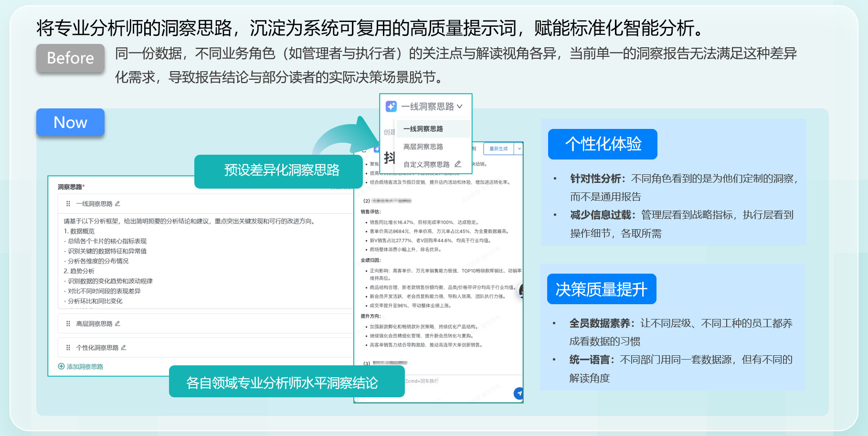Click the AI sparkle icon next to the 一线洞察思路 dropdown
The height and width of the screenshot is (436, 868).
(391, 106)
